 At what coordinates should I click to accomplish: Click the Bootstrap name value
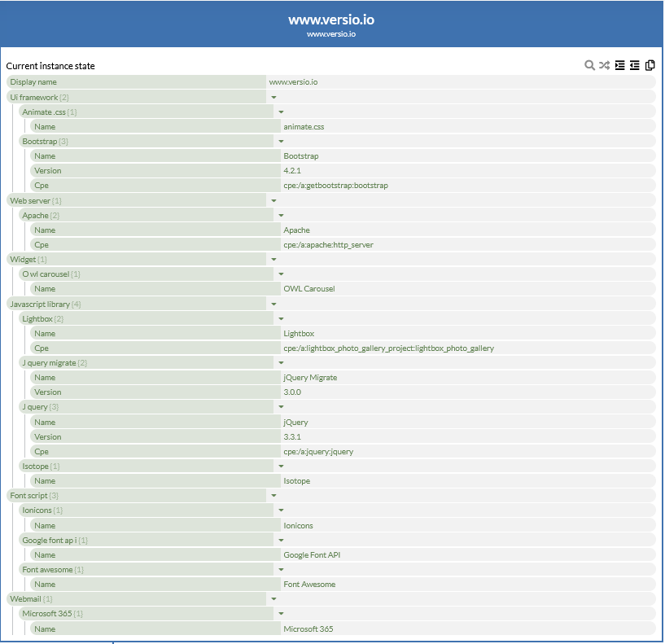click(301, 156)
